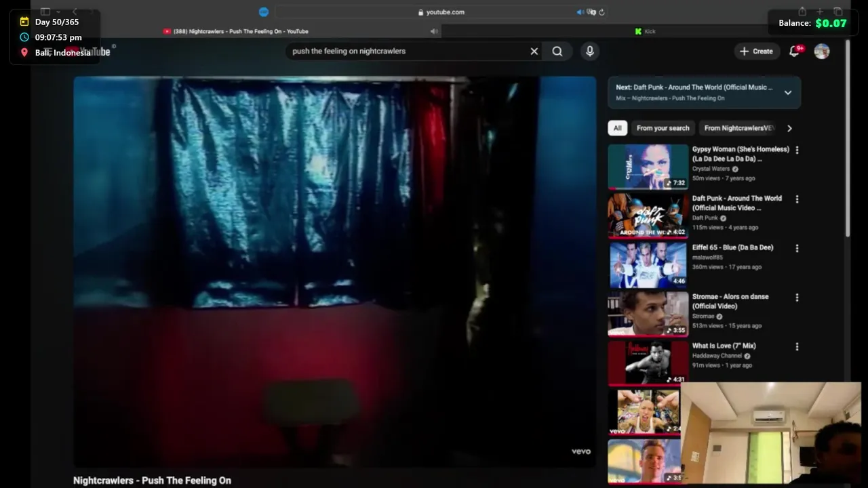
Task: Open the notifications bell
Action: coord(795,51)
